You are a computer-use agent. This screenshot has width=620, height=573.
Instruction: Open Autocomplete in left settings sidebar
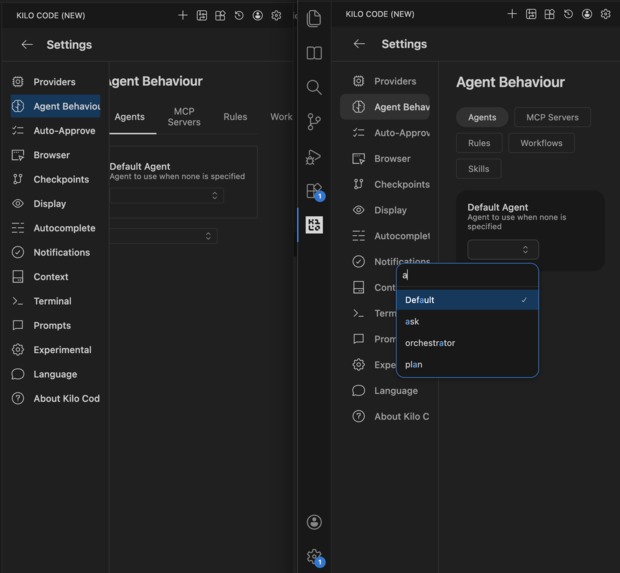point(55,228)
